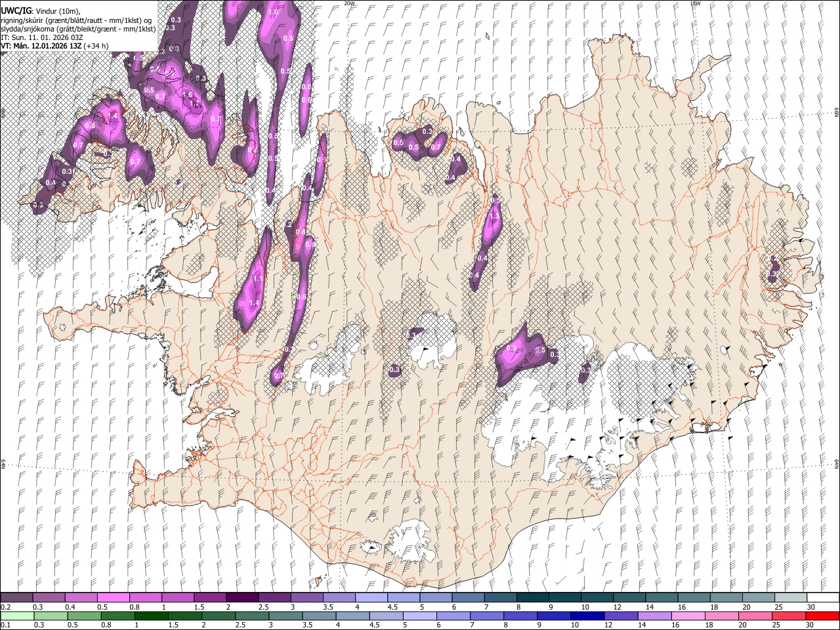
Task: Select bright pink 0.5 swatch, upper legend
Action: pos(113,598)
